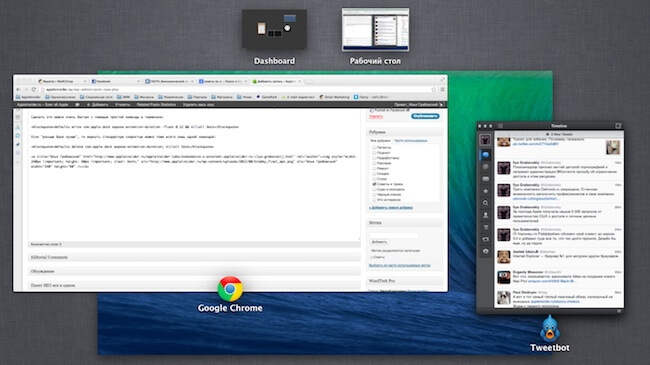Click the list icon in Tweetbot title bar
Viewport: 650px width, 365px height.
click(x=500, y=126)
